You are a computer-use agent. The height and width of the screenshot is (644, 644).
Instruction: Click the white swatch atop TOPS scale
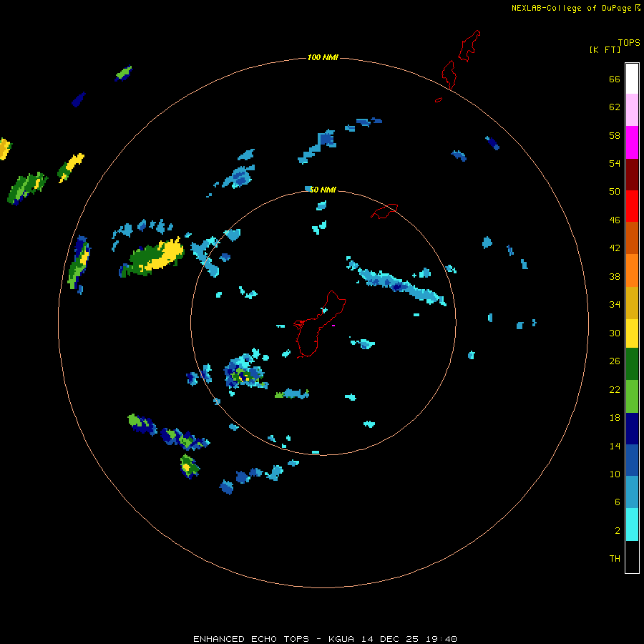point(632,79)
